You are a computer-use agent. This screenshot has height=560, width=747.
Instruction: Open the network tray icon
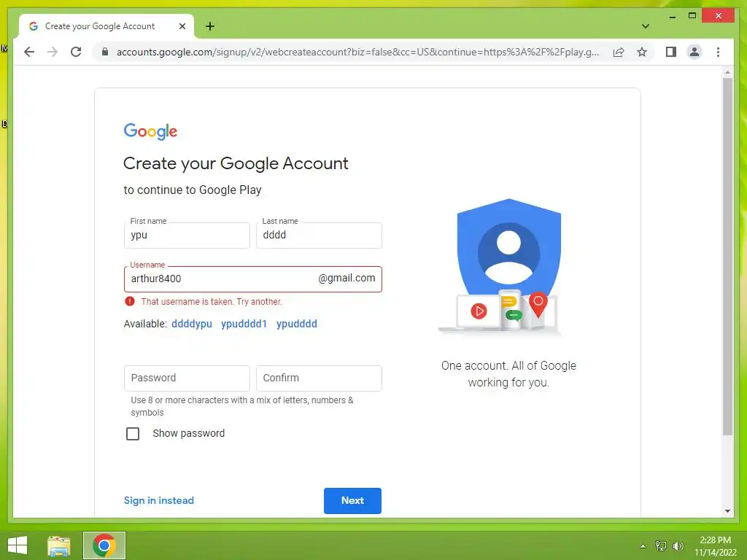click(661, 546)
